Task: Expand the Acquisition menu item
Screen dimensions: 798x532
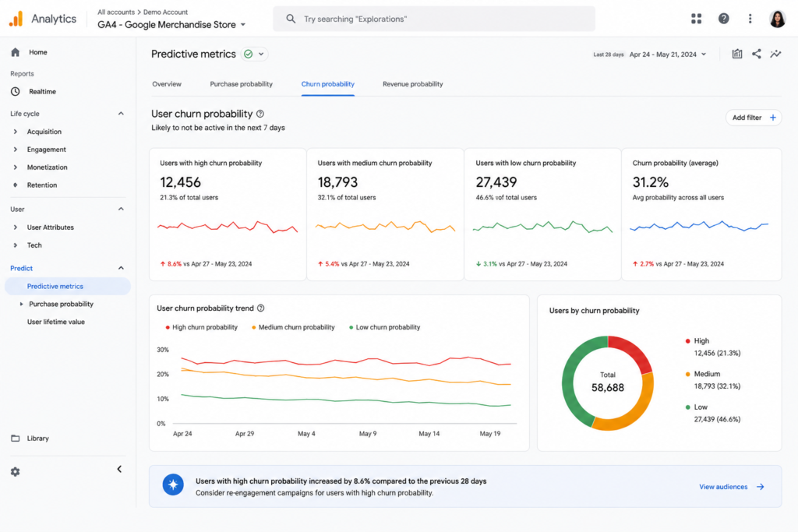Action: 16,132
